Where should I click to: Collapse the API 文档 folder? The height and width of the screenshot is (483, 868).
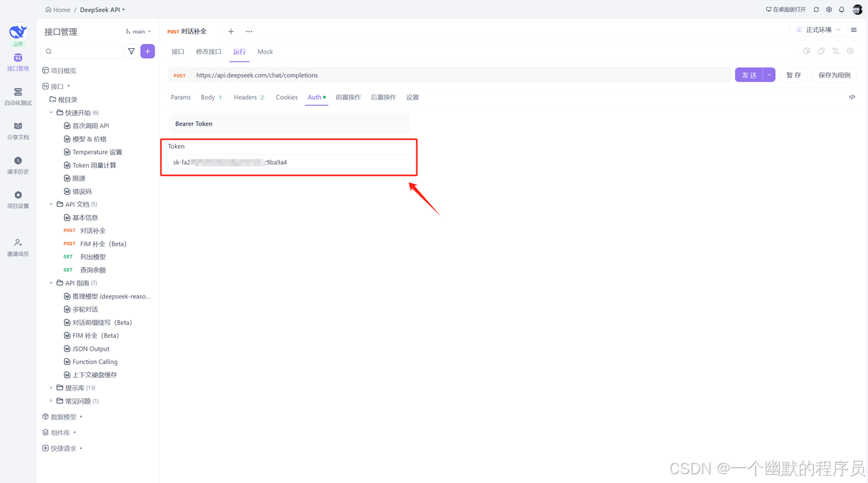coord(51,204)
